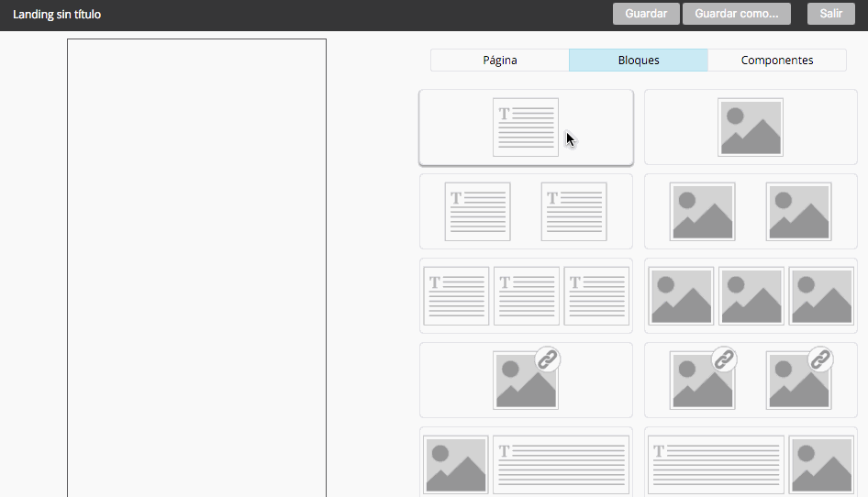
Task: Choose text left with image right block
Action: [751, 463]
